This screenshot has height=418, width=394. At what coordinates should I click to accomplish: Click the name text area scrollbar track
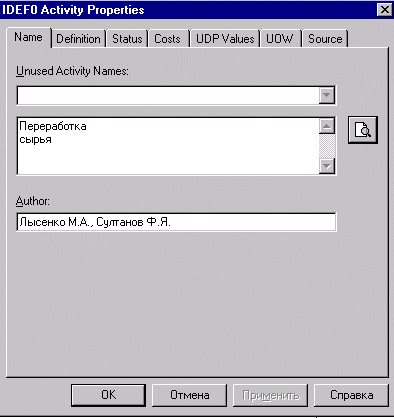pyautogui.click(x=327, y=146)
